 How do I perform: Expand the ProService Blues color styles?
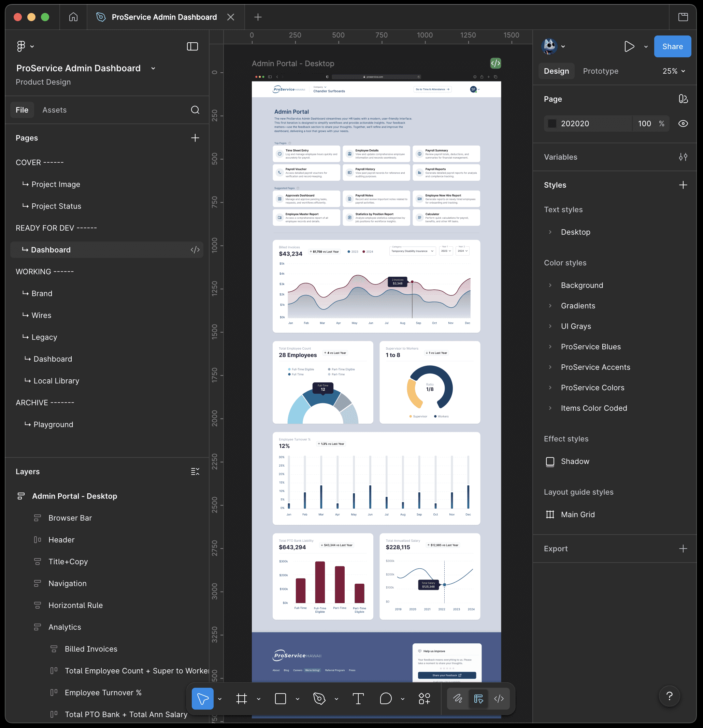click(x=550, y=347)
